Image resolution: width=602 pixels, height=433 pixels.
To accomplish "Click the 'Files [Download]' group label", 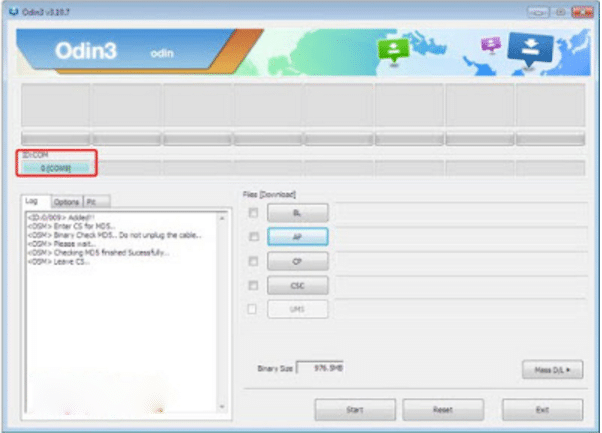I will 269,194.
